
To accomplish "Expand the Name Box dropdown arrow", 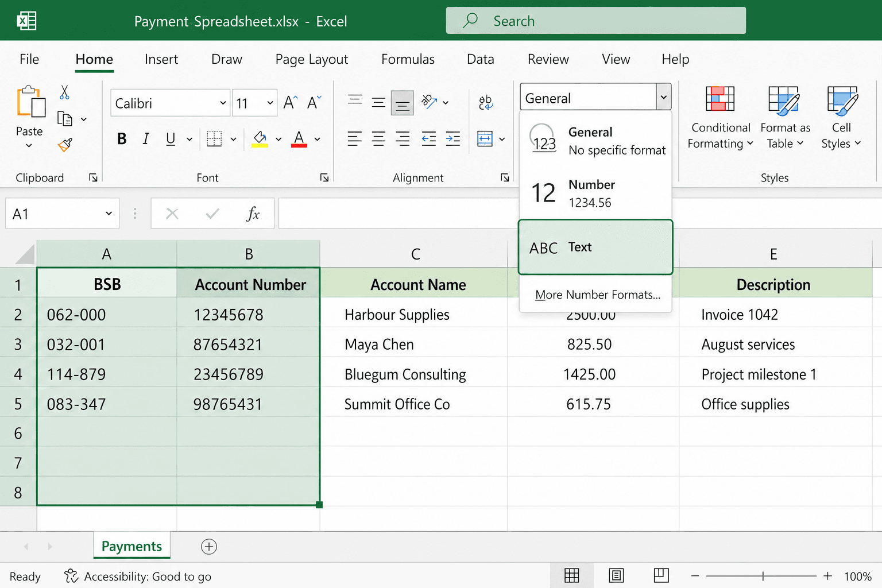I will pos(109,214).
